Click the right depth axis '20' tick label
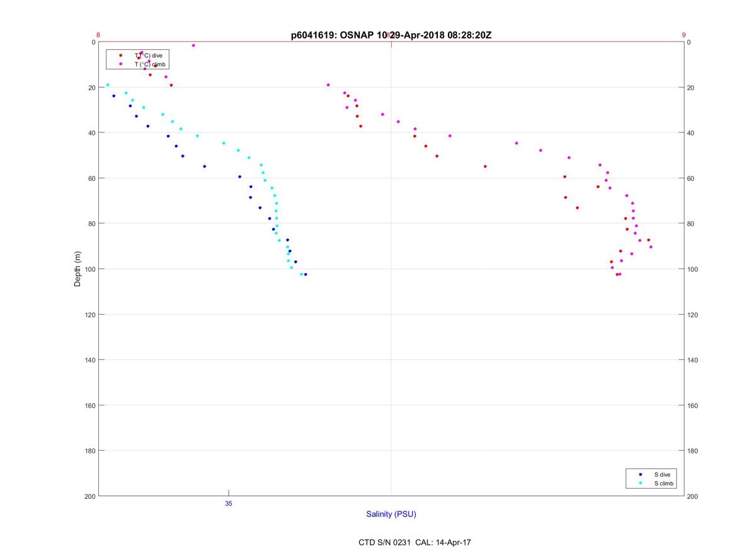This screenshot has width=756, height=558. [x=691, y=88]
